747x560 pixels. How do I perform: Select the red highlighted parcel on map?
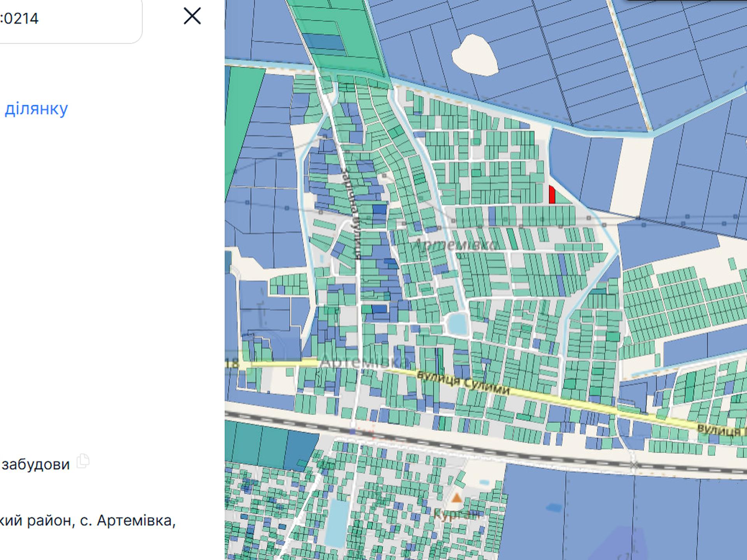coord(552,195)
